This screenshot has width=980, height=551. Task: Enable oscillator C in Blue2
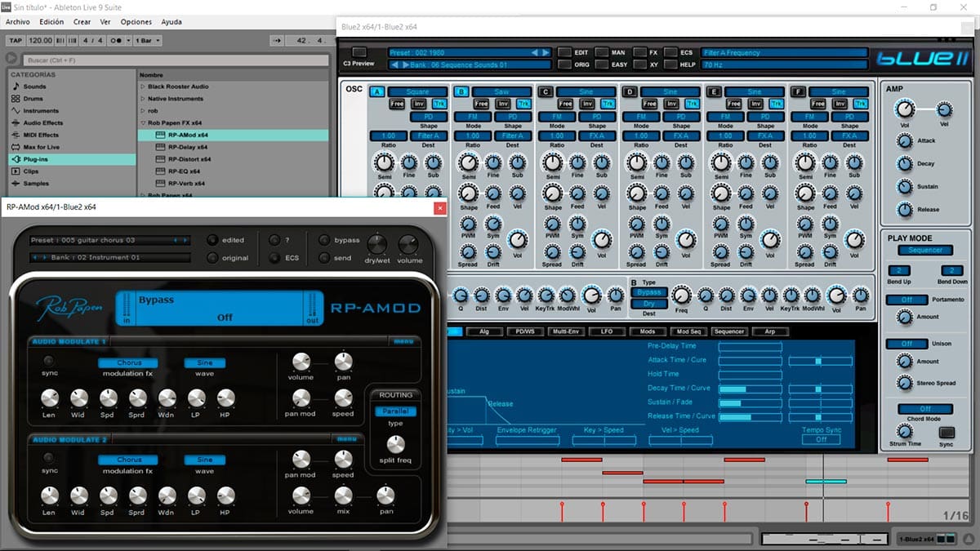pyautogui.click(x=546, y=91)
